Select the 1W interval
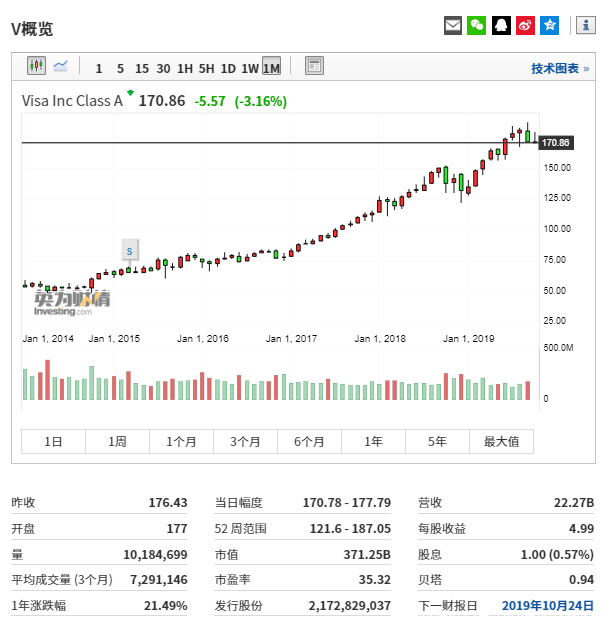The height and width of the screenshot is (640, 610). (250, 68)
